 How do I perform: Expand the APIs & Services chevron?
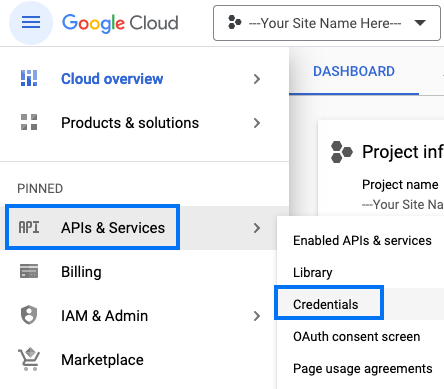tap(257, 228)
